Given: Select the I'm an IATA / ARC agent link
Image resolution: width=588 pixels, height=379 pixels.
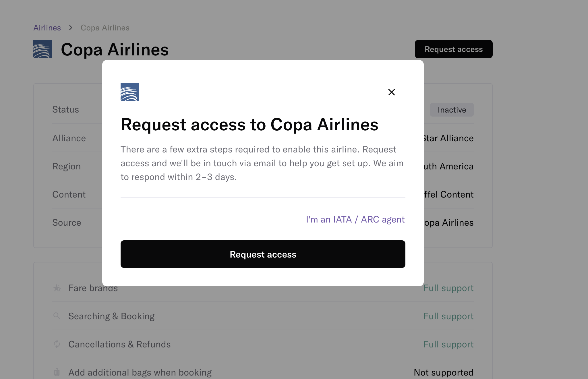Looking at the screenshot, I should (355, 219).
